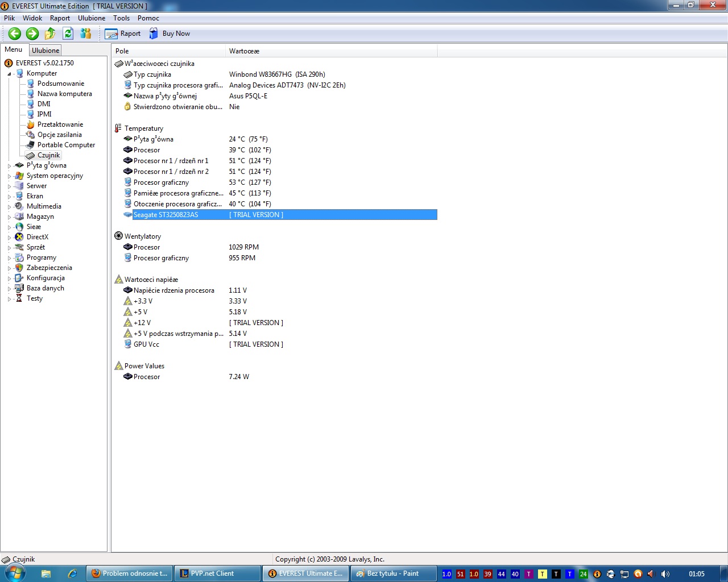Select the DirectX category in the tree
This screenshot has height=582, width=728.
tap(37, 237)
